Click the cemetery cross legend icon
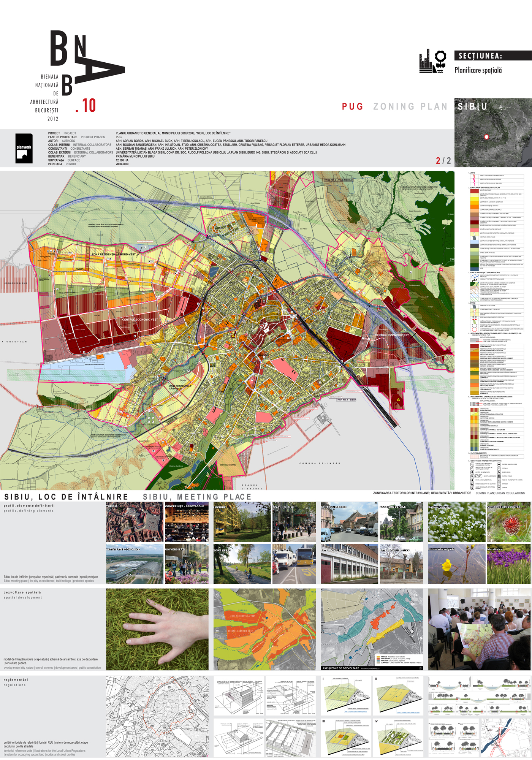The image size is (532, 760). click(499, 488)
